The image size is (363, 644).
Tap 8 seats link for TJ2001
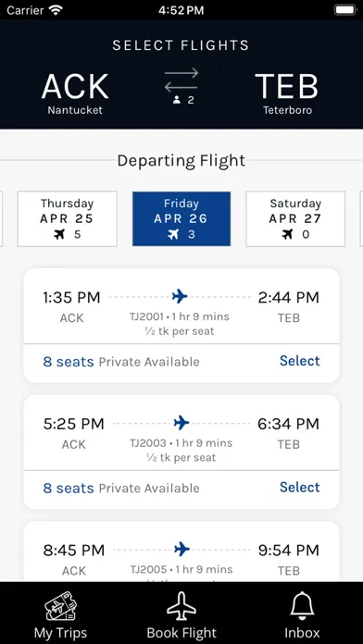tap(69, 362)
